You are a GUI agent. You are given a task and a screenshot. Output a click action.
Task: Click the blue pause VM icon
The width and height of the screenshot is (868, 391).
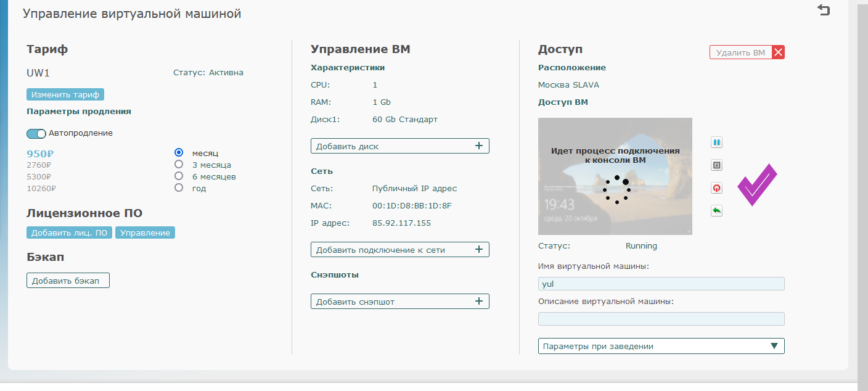pos(716,142)
